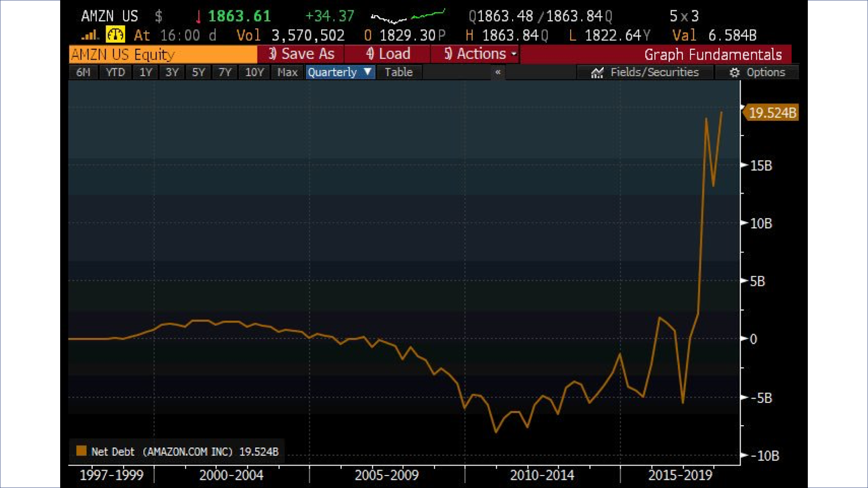Switch range to 5Y
This screenshot has height=488, width=868.
(199, 72)
